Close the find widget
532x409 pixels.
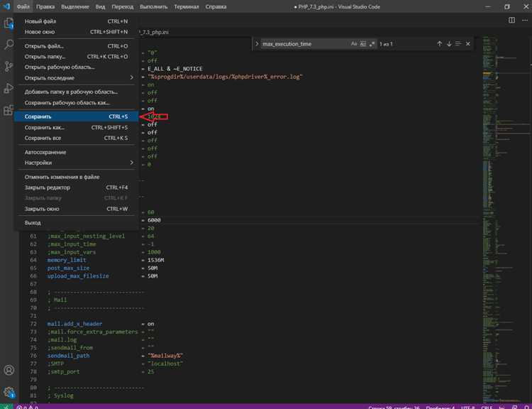(x=468, y=44)
